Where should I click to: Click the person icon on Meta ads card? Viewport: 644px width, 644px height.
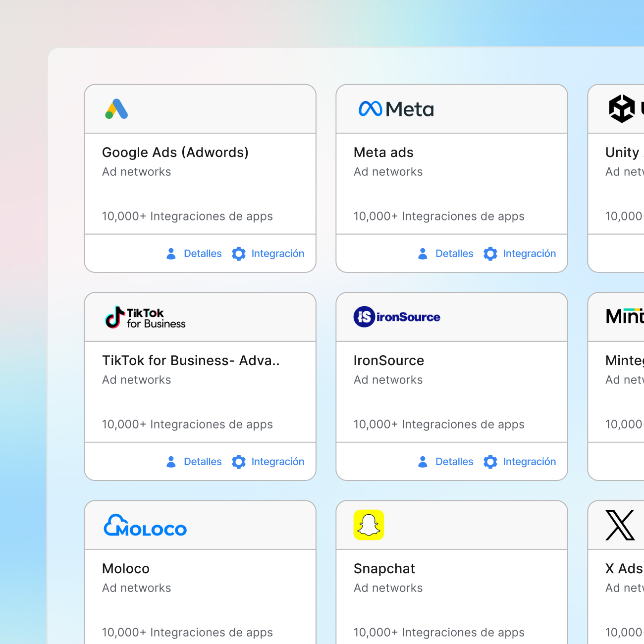(x=423, y=254)
